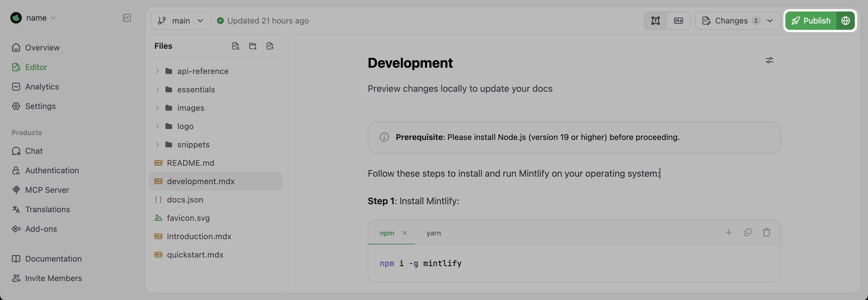Viewport: 868px width, 300px height.
Task: Create a new file in Files
Action: 270,46
